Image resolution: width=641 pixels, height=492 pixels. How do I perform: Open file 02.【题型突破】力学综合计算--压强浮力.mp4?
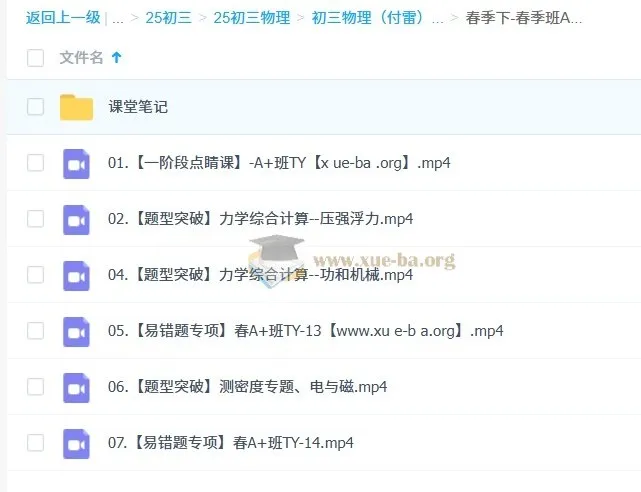pos(260,219)
